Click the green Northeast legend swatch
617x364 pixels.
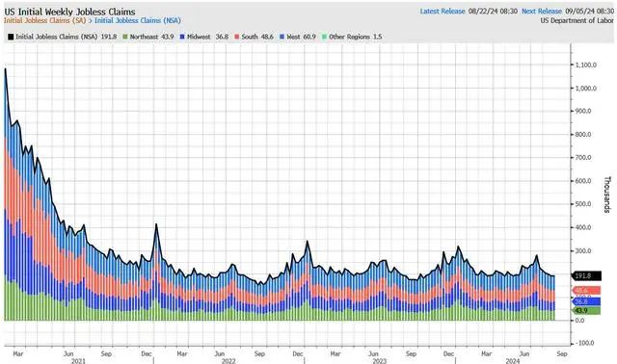point(125,37)
